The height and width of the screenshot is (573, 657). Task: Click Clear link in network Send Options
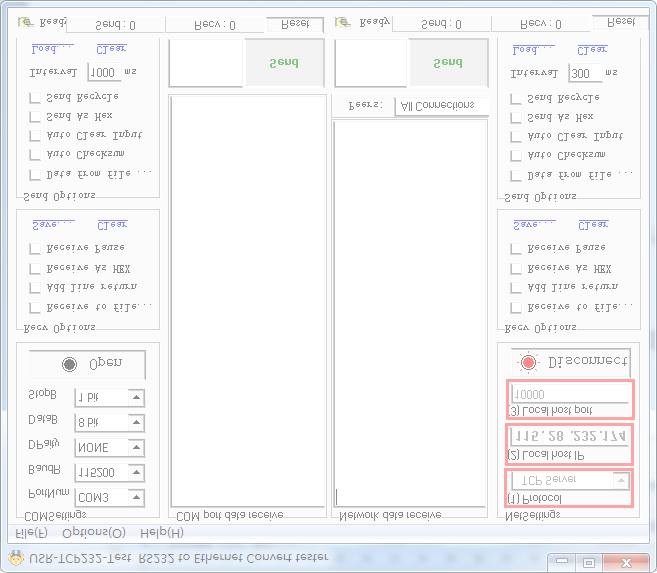coord(592,50)
